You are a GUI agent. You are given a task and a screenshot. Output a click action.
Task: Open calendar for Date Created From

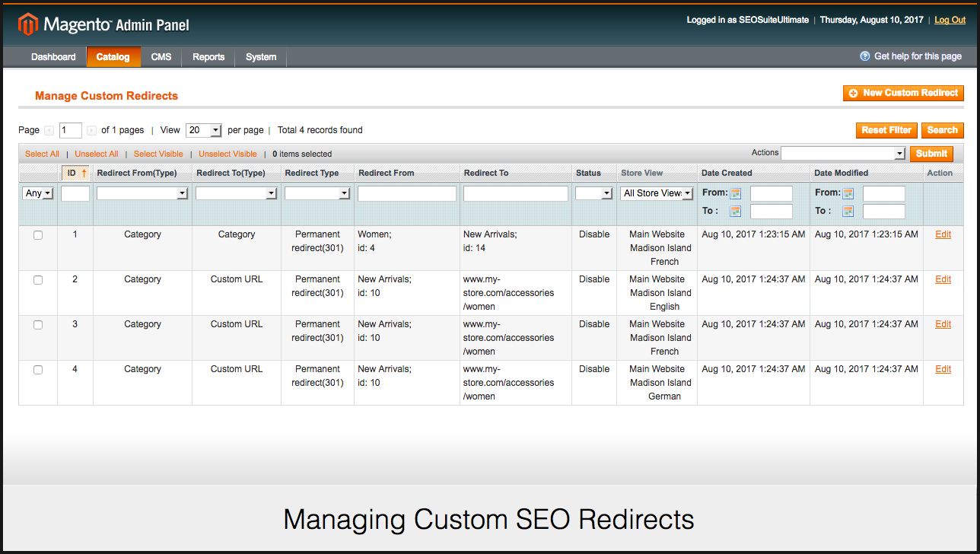pos(736,193)
